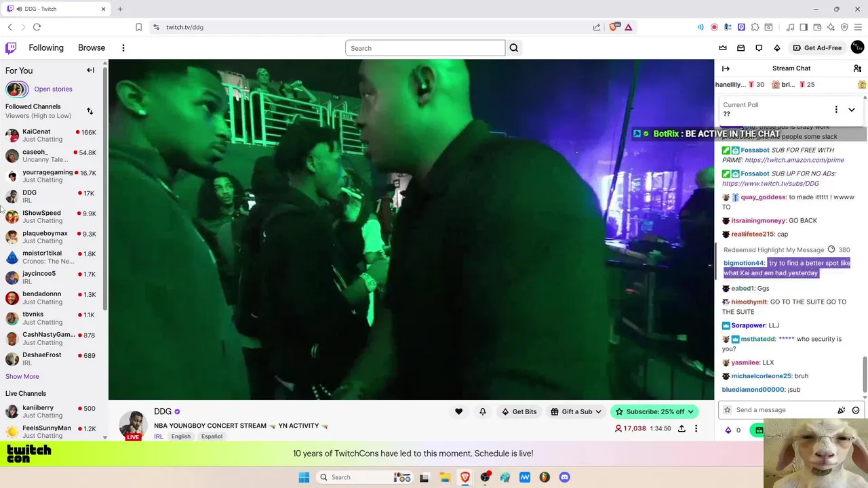Open the Twitch browser extension icon
The image size is (868, 488).
click(x=741, y=27)
